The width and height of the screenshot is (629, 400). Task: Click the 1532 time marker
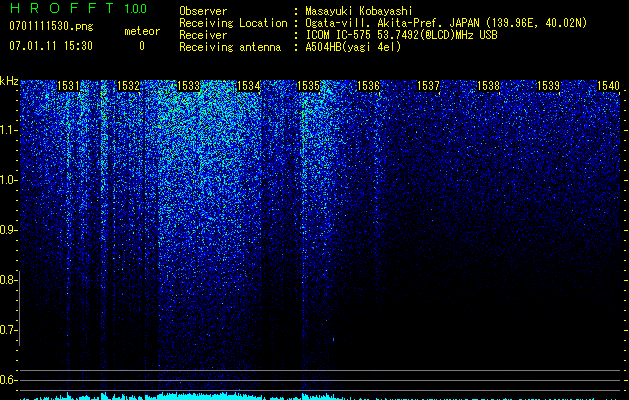pyautogui.click(x=128, y=86)
